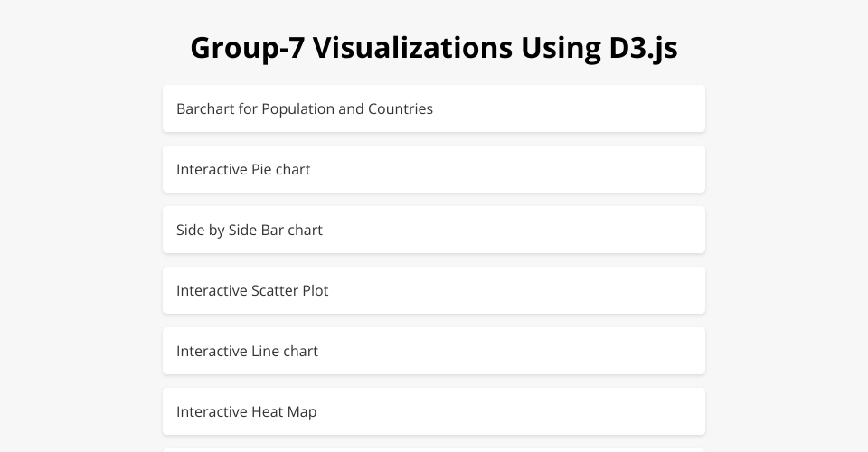The width and height of the screenshot is (868, 452).
Task: Open the Interactive Scatter Plot visualization
Action: [x=252, y=290]
